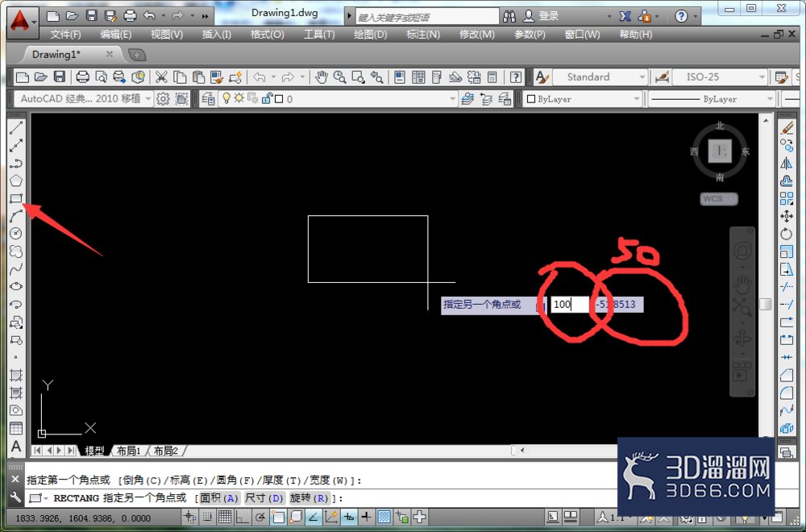Switch to the 布局2 layout tab
Viewport: 806px width, 532px height.
coord(165,451)
